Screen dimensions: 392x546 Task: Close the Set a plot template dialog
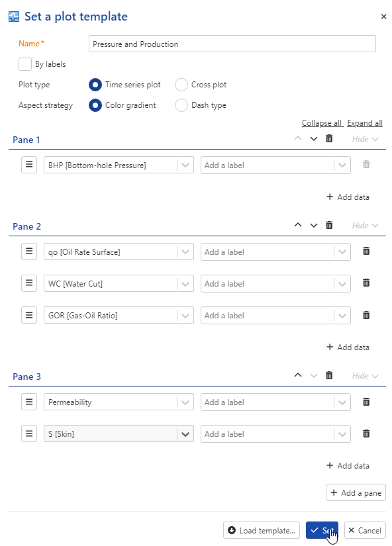(383, 17)
